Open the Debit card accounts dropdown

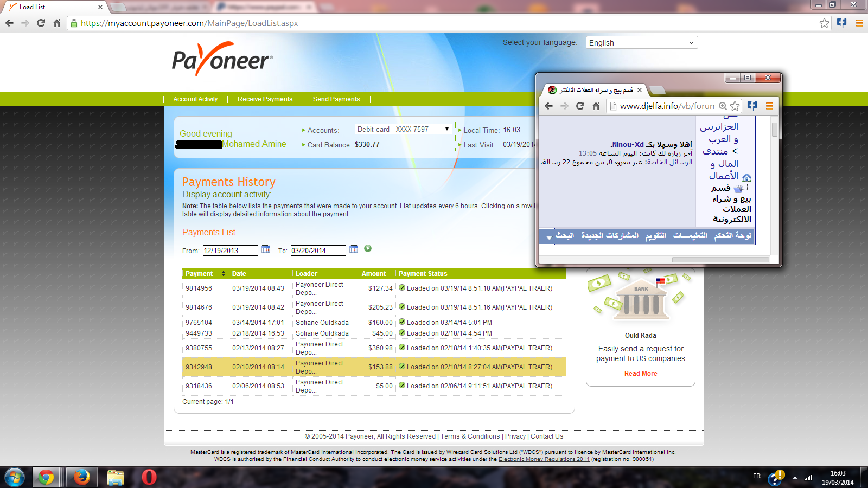coord(403,129)
